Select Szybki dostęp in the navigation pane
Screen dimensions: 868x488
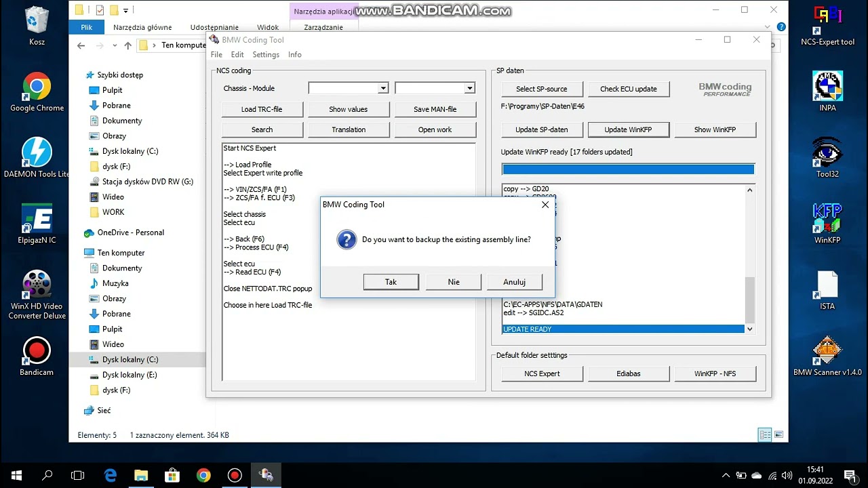[120, 75]
